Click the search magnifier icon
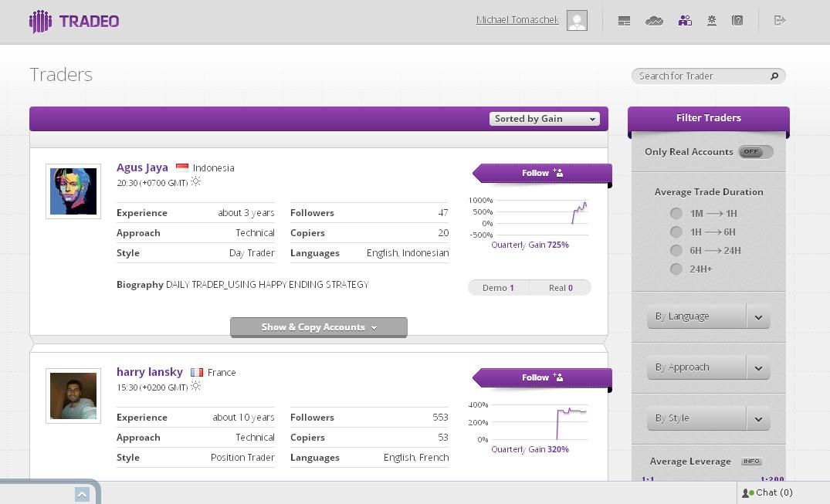The width and height of the screenshot is (830, 504). [x=774, y=76]
